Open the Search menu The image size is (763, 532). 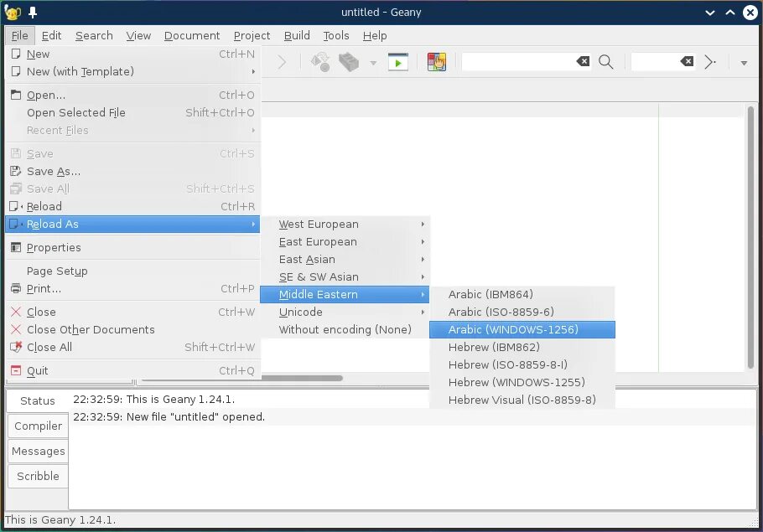[x=94, y=35]
